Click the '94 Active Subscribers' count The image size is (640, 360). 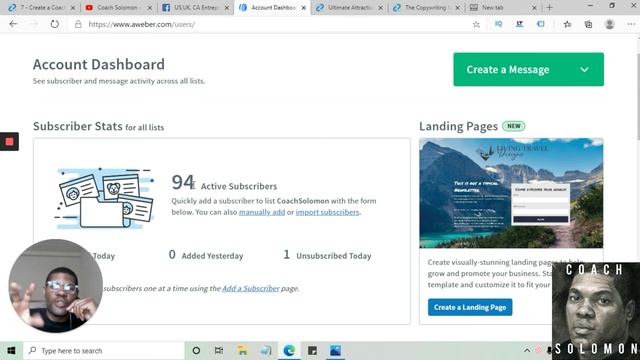(224, 183)
